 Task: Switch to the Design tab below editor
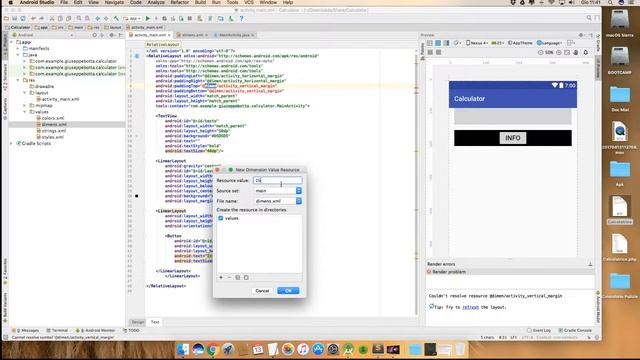138,322
